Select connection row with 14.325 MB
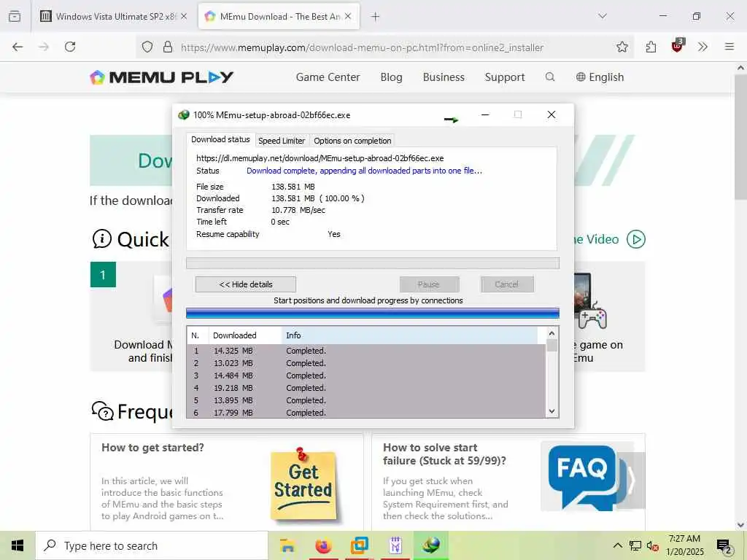 click(x=366, y=351)
